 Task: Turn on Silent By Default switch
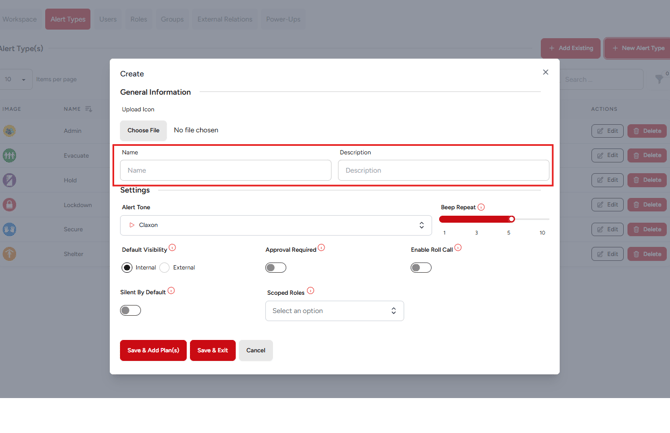click(131, 310)
